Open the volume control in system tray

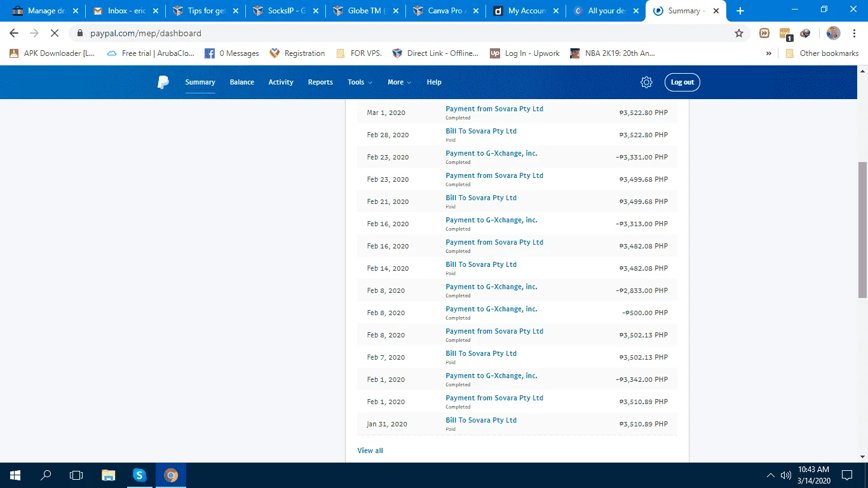(x=786, y=475)
